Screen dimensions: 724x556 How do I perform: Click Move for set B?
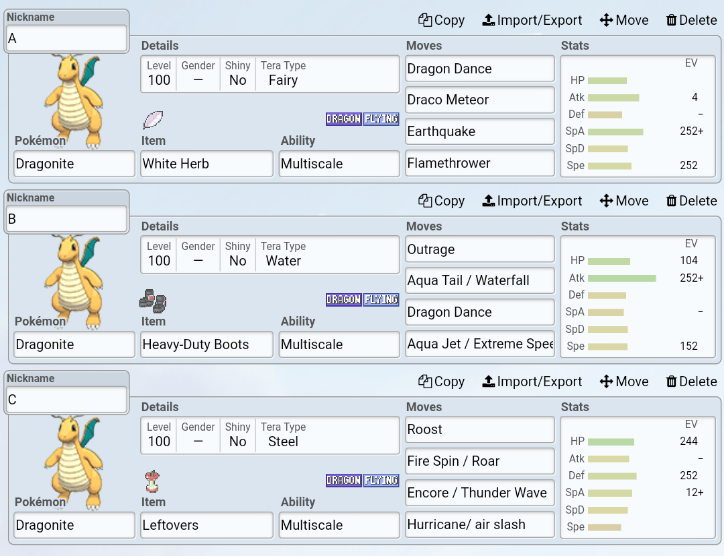coord(624,201)
